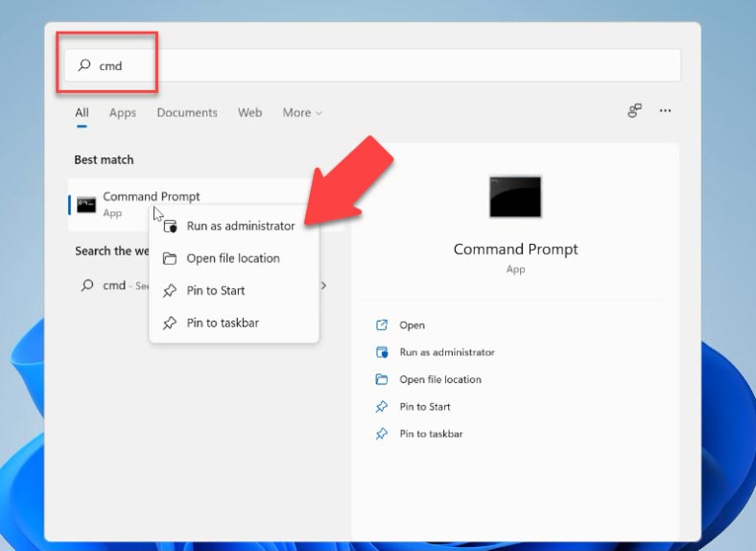756x551 pixels.
Task: Click Open file location in right pane
Action: pyautogui.click(x=440, y=379)
